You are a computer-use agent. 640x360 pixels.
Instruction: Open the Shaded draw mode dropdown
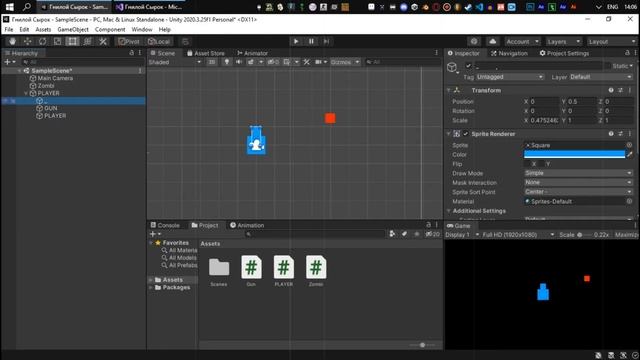[x=175, y=62]
